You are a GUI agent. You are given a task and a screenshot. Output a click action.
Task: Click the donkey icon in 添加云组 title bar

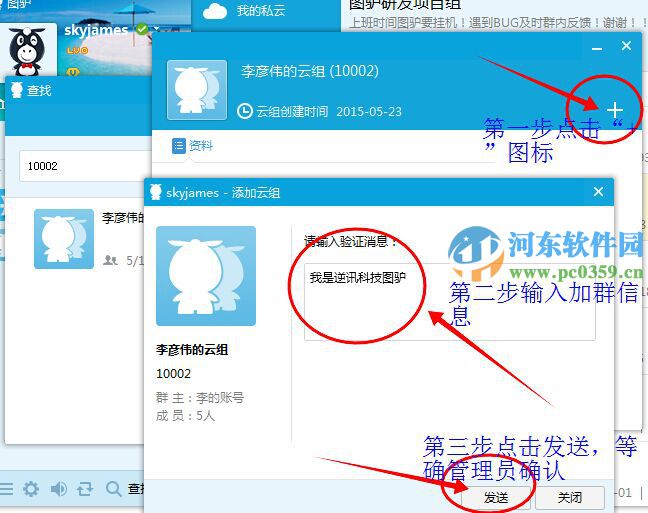156,192
